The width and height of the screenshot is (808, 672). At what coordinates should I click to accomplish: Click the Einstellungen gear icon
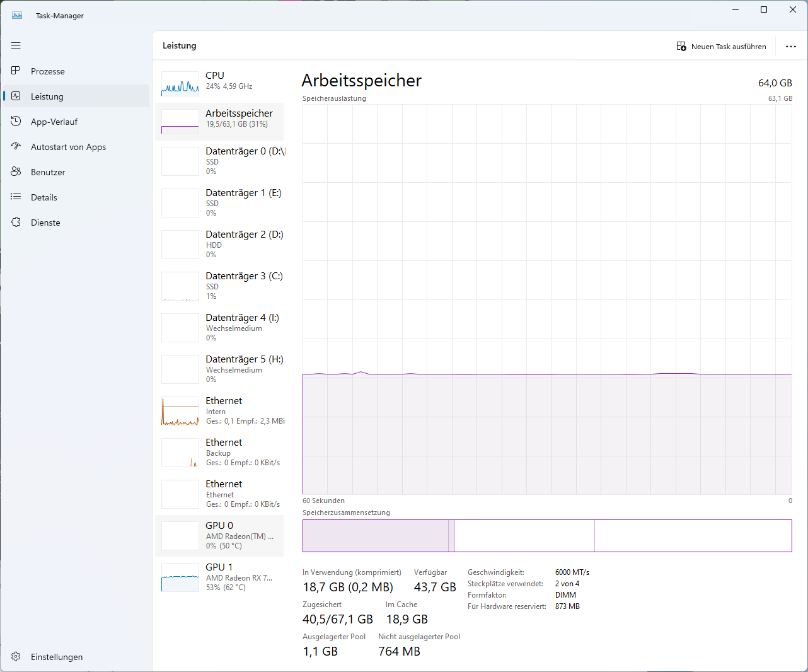(x=16, y=656)
